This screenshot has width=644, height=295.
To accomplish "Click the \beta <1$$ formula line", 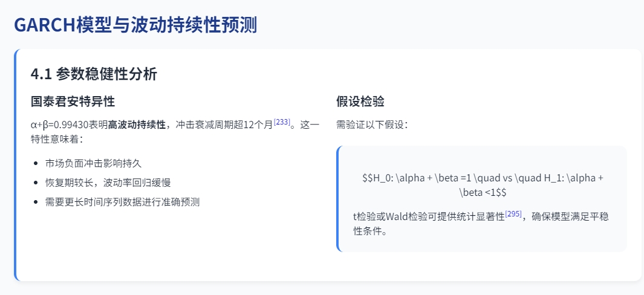I will click(482, 192).
